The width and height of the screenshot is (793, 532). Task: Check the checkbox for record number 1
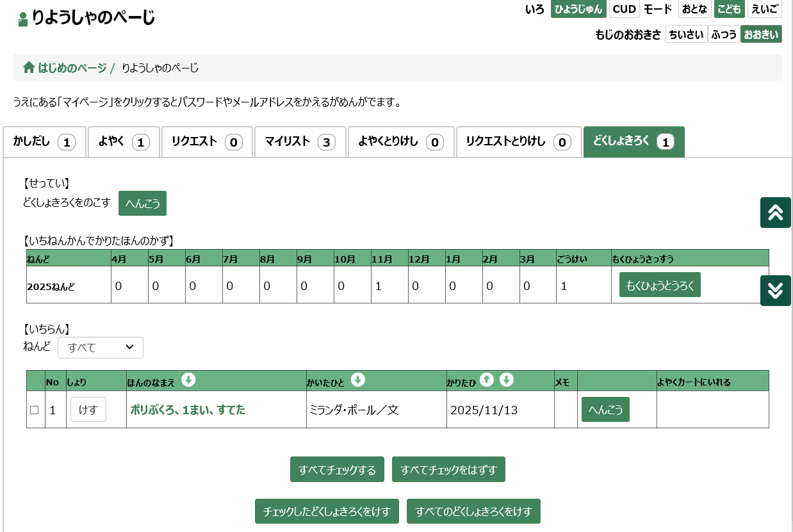(x=35, y=410)
